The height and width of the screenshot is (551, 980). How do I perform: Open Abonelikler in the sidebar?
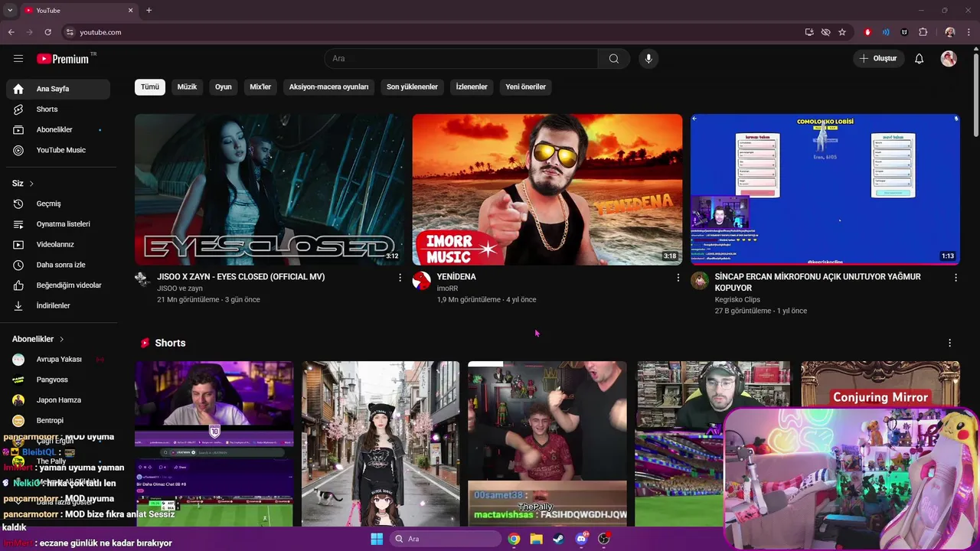pos(58,130)
